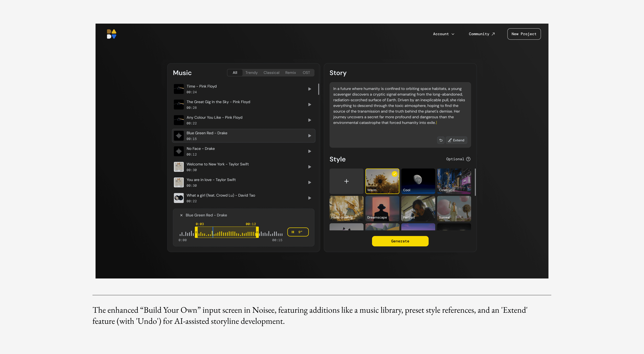Switch to the Classical music tab
The width and height of the screenshot is (644, 354).
tap(271, 73)
